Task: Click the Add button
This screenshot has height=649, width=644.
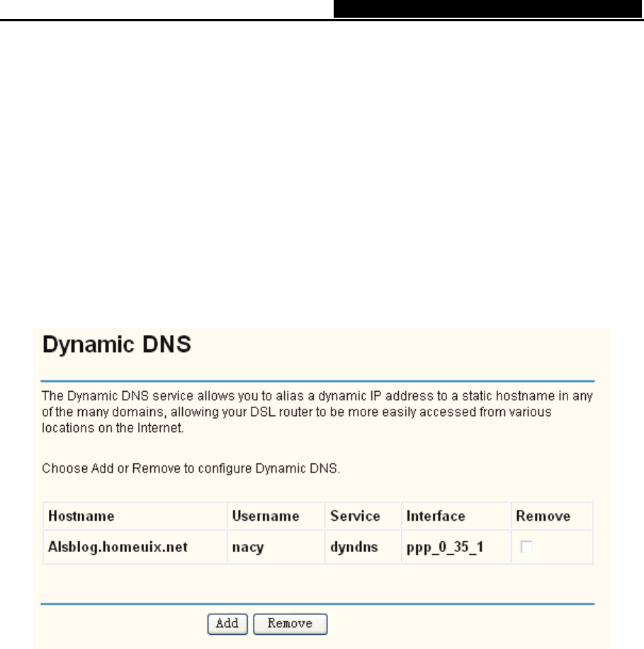Action: (x=227, y=623)
